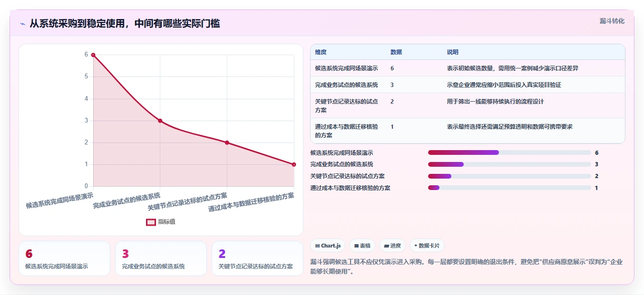This screenshot has width=644, height=295.
Task: Click the 数据卡片 badge
Action: pos(427,246)
